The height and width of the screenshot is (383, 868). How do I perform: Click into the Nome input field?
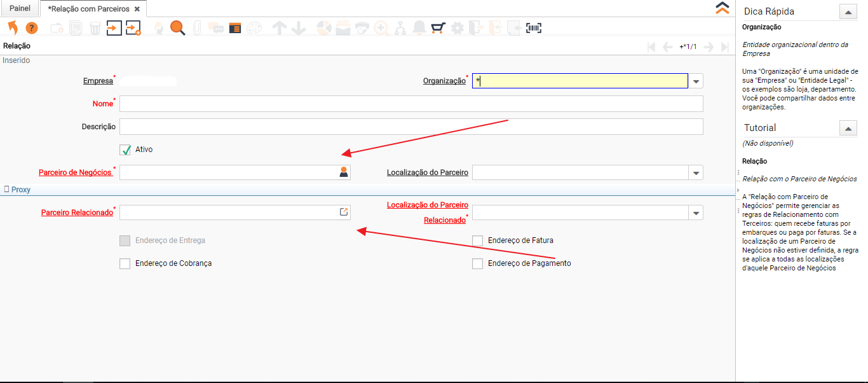coord(410,104)
